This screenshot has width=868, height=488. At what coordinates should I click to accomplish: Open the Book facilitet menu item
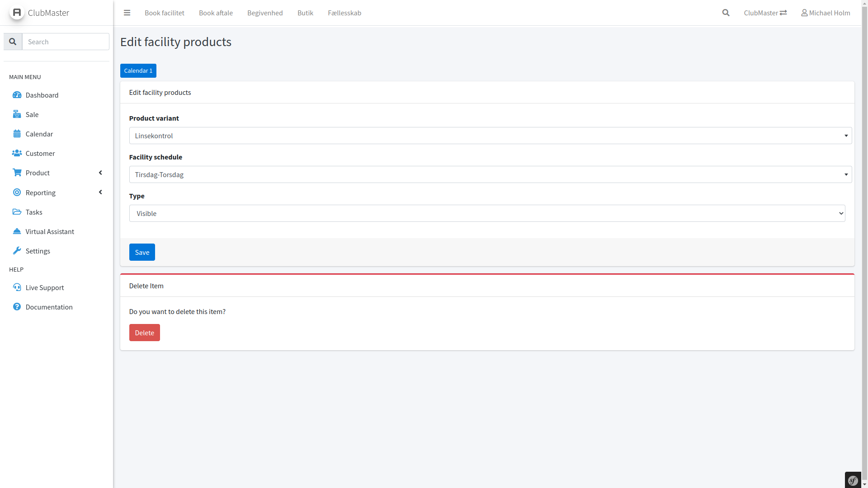165,13
